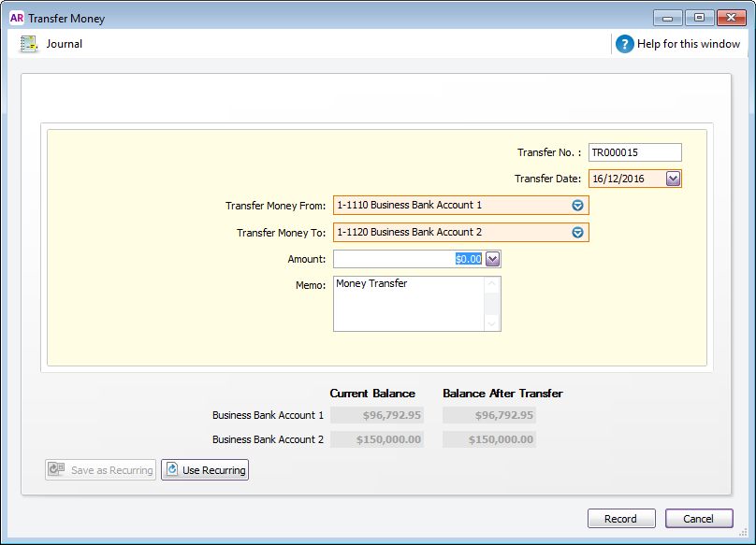Expand the Transfer Money From account list
The image size is (756, 545).
pyautogui.click(x=577, y=206)
